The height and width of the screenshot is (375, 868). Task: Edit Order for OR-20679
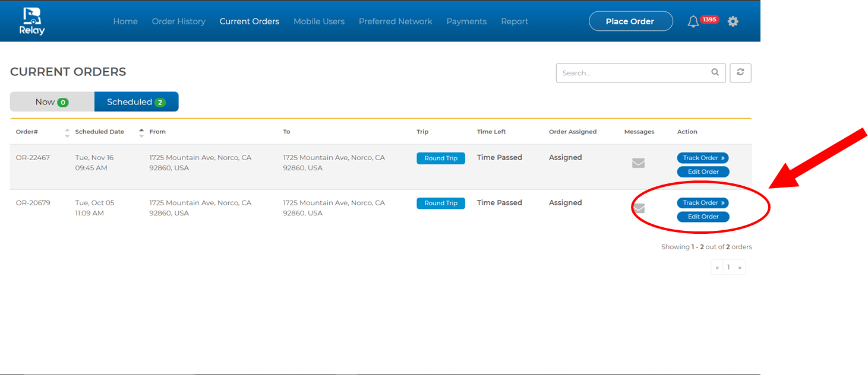pos(703,217)
